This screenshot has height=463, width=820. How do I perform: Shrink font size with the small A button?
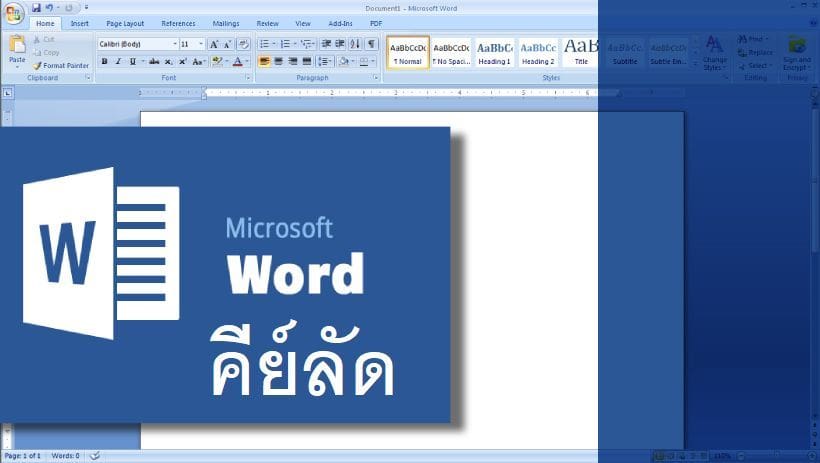pos(227,44)
